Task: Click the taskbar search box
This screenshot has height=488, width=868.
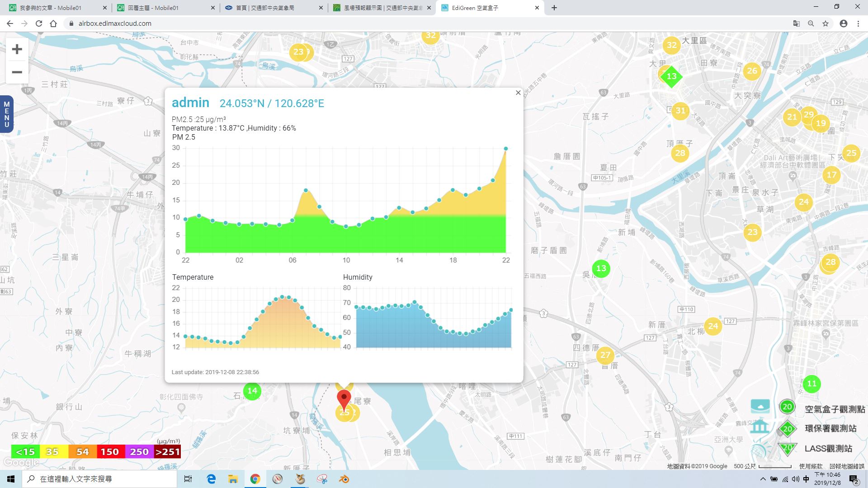Action: coord(99,479)
